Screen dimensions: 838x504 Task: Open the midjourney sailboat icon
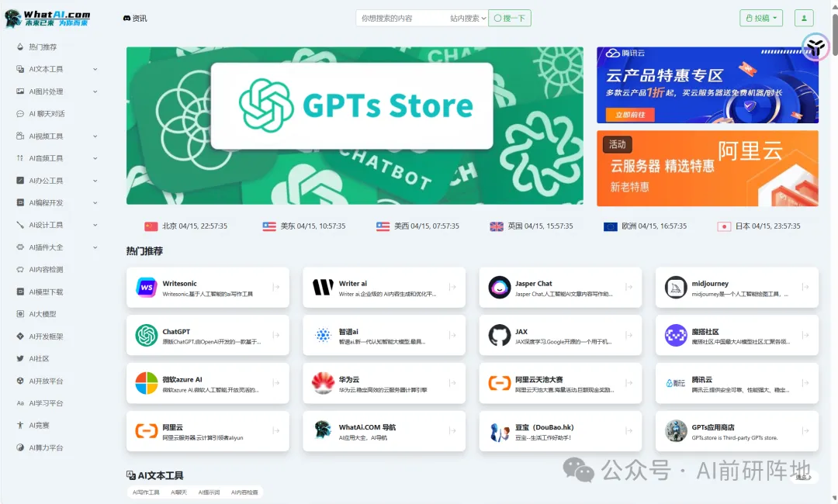coord(676,288)
